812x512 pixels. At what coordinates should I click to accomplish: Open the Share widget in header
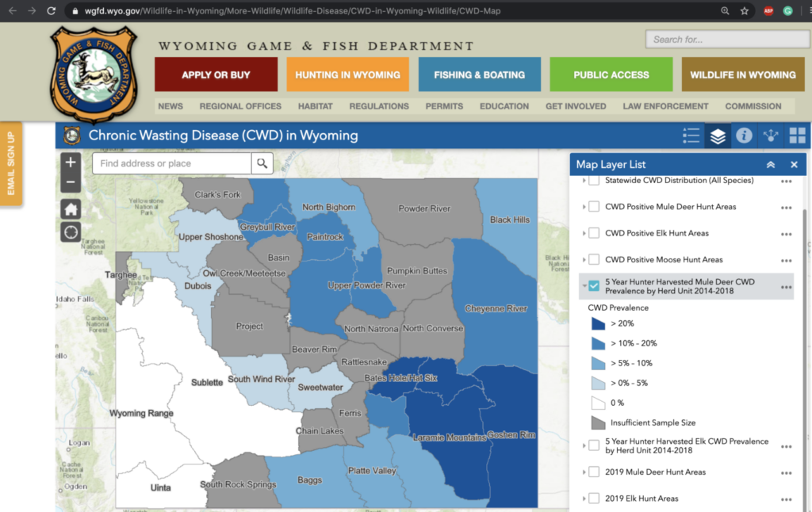771,136
